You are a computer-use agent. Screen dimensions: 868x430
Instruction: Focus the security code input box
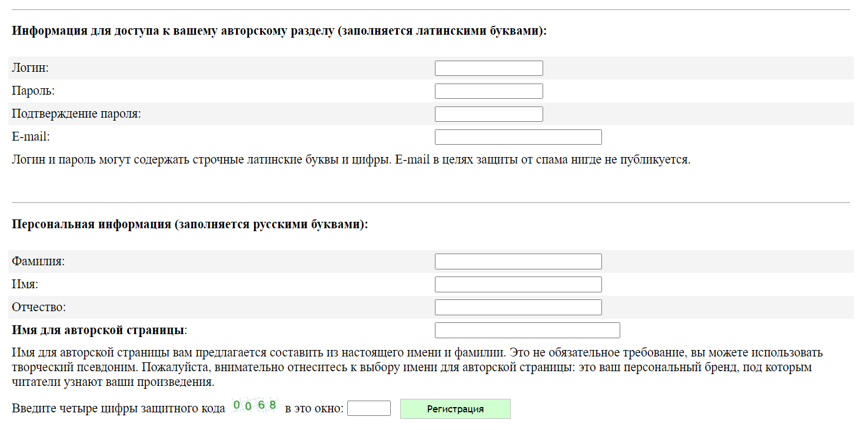click(x=369, y=408)
